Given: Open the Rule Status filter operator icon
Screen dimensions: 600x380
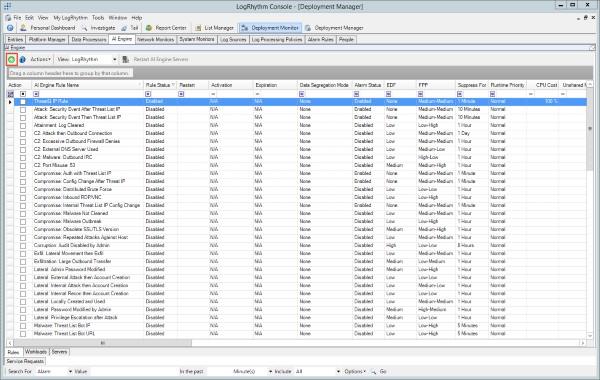Looking at the screenshot, I should pos(148,94).
